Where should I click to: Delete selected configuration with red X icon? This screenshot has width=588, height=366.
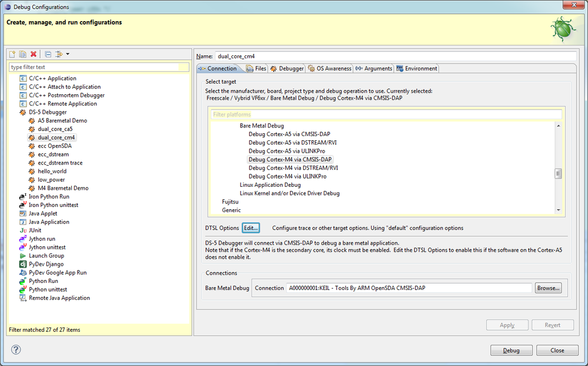point(34,54)
